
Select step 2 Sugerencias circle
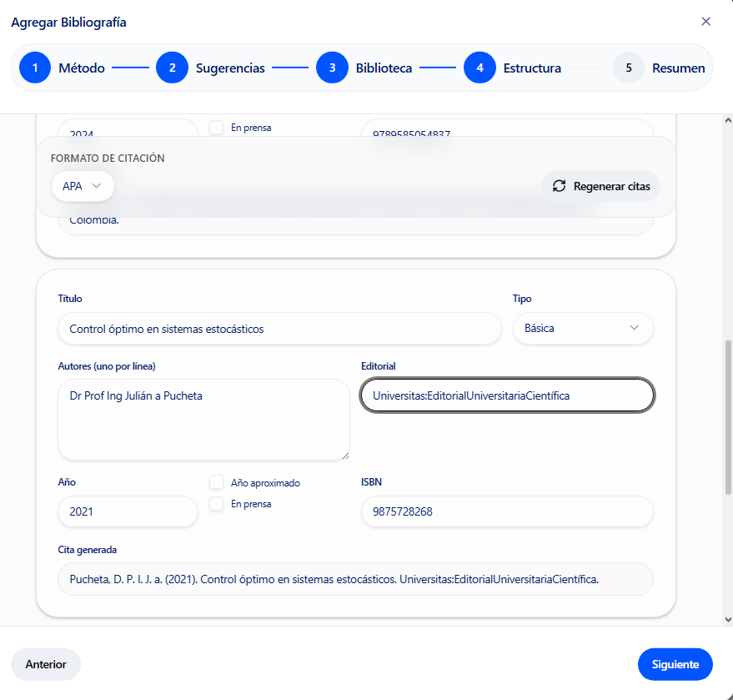click(x=172, y=68)
